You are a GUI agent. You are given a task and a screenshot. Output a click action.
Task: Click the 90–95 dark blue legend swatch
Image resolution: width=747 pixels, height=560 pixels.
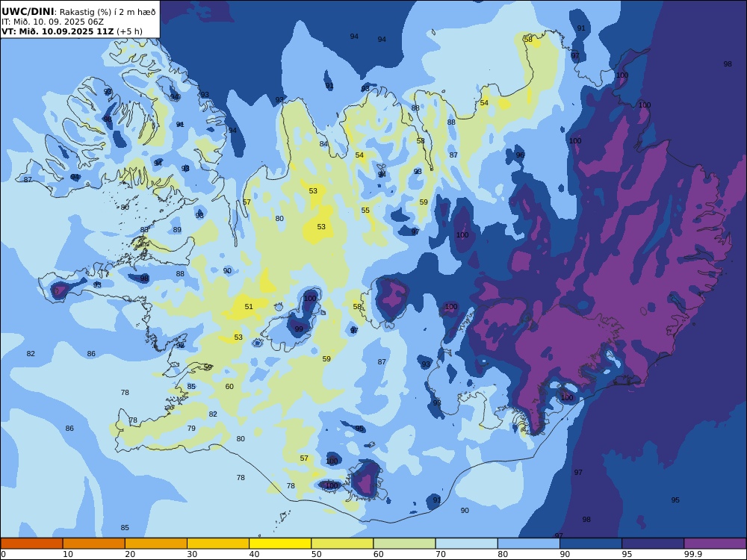[591, 544]
